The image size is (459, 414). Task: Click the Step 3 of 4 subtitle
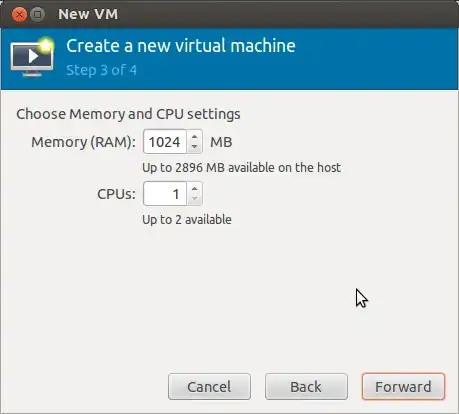click(101, 70)
